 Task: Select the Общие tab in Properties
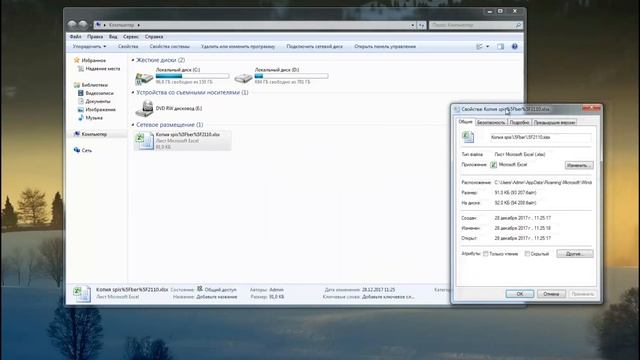(x=465, y=122)
